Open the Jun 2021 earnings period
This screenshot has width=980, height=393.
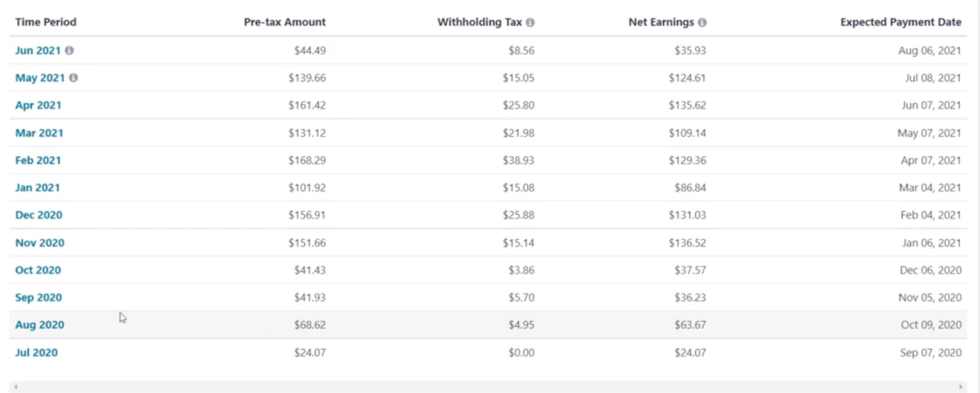point(37,50)
